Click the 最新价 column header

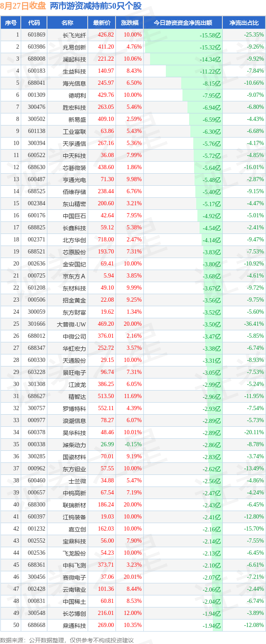(102, 23)
